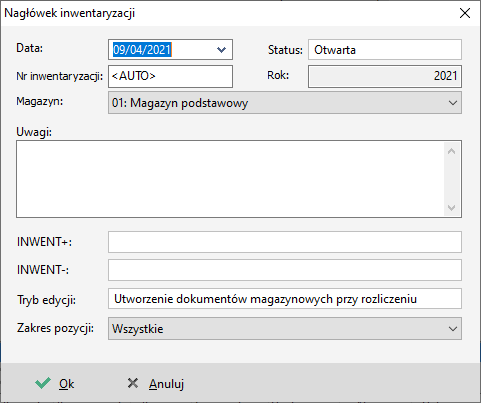Image resolution: width=481 pixels, height=403 pixels.
Task: Click the Rok field showing 2021
Action: [x=385, y=76]
